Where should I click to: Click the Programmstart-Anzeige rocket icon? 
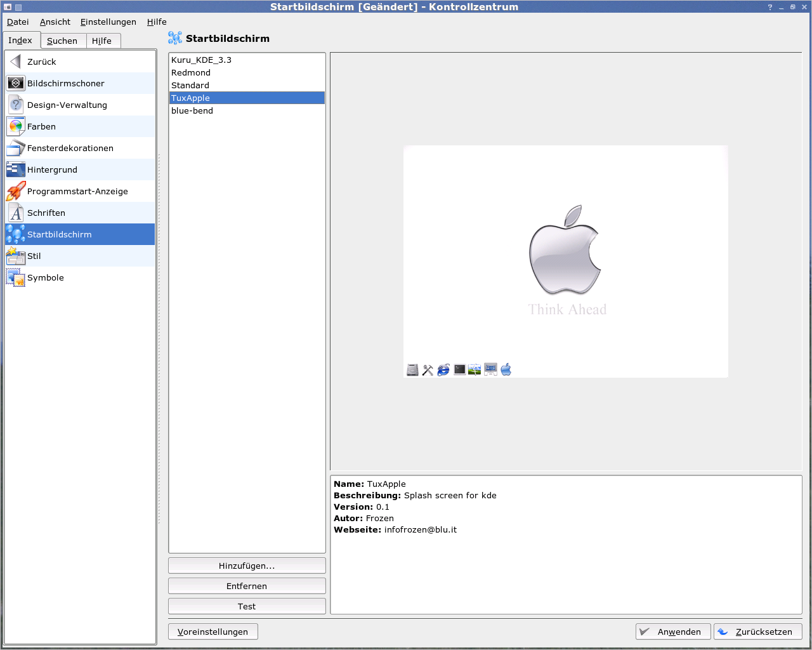(16, 191)
